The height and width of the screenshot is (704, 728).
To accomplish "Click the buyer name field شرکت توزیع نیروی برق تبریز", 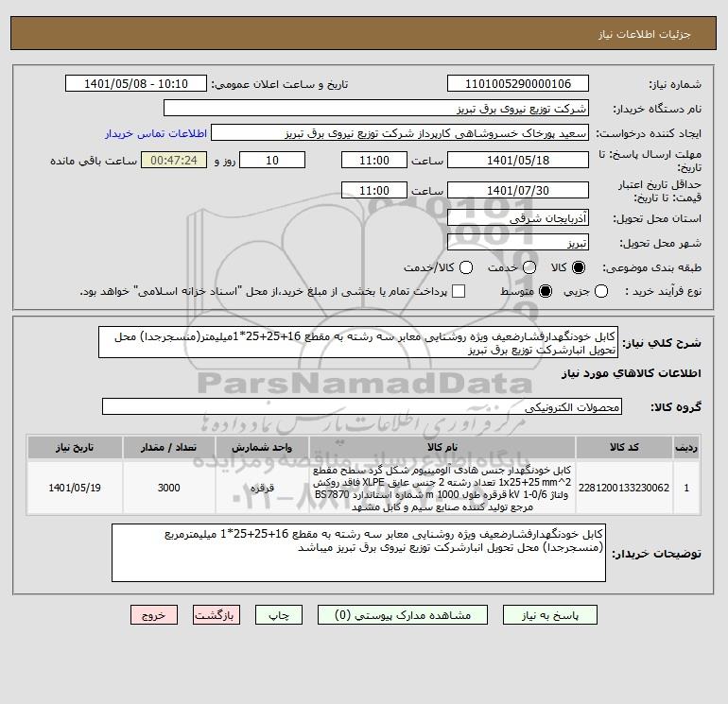I will pyautogui.click(x=376, y=108).
